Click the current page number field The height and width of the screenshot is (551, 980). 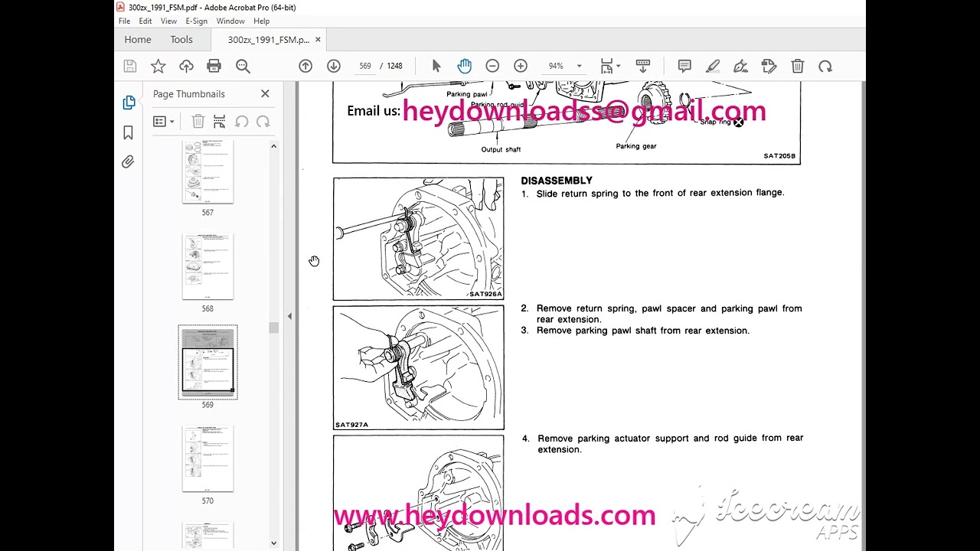click(364, 67)
